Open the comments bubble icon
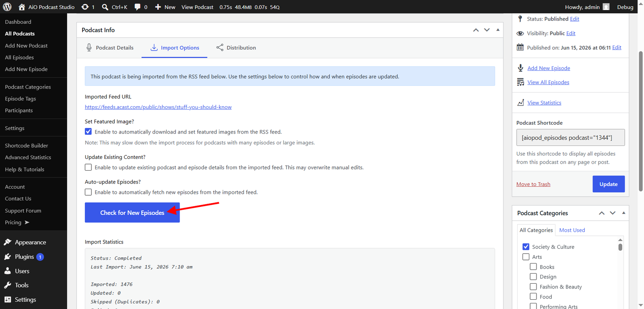Screen dimensions: 644x309 [x=138, y=7]
